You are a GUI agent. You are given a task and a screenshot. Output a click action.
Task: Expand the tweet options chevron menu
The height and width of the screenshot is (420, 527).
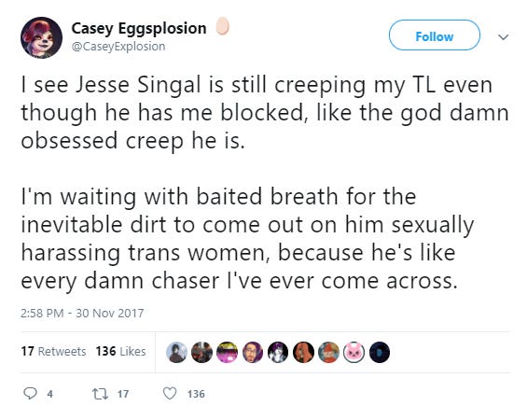[503, 36]
